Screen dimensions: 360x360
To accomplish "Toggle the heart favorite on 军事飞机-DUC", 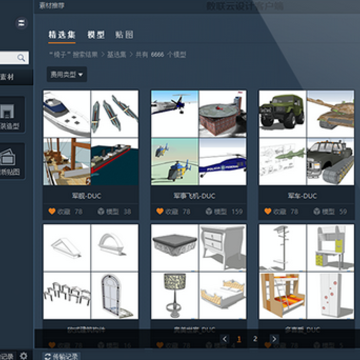I will pos(160,211).
